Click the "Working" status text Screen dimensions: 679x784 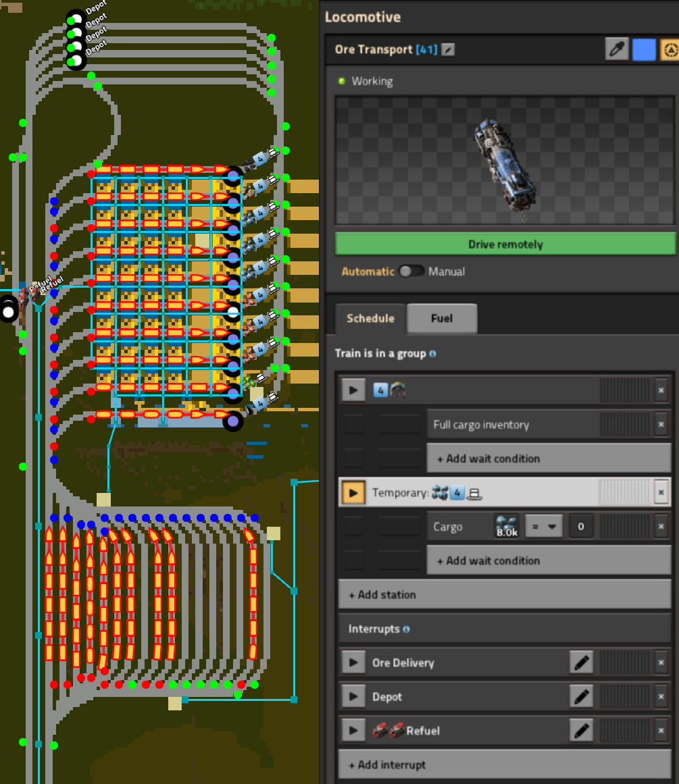372,81
